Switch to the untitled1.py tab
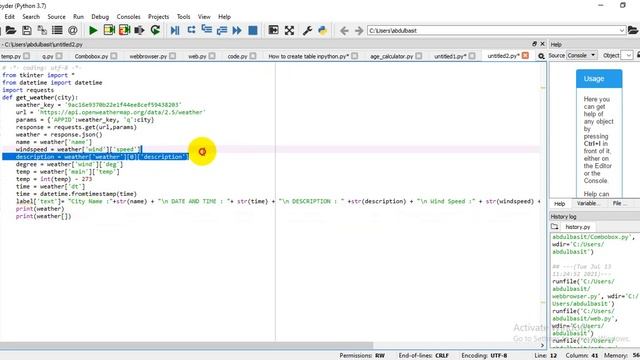This screenshot has height=360, width=640. pyautogui.click(x=450, y=56)
